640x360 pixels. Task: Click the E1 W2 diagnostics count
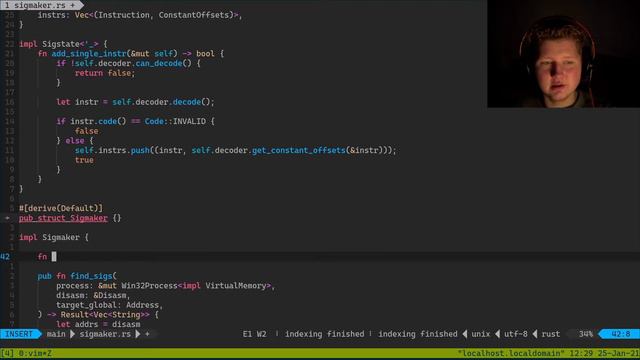tap(254, 334)
